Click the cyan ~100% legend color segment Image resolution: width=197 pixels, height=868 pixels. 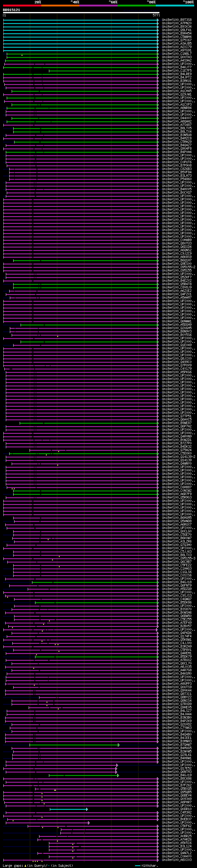(x=175, y=6)
